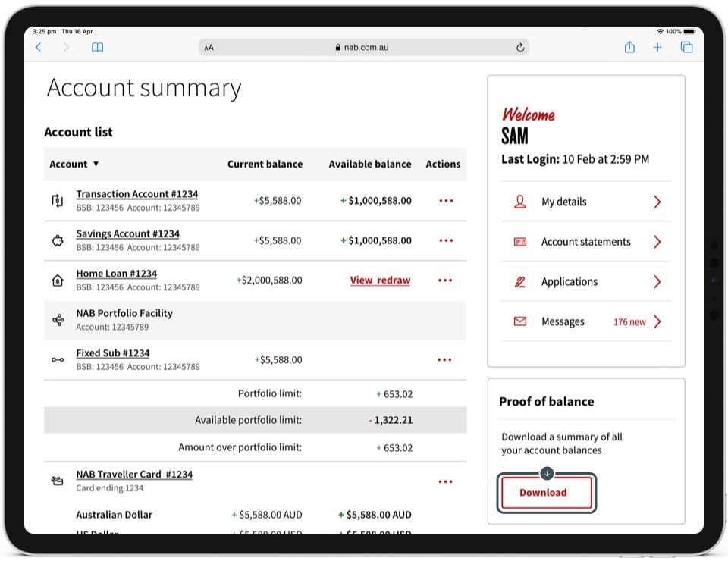Open NAB Traveller Card #1234 link

[134, 475]
